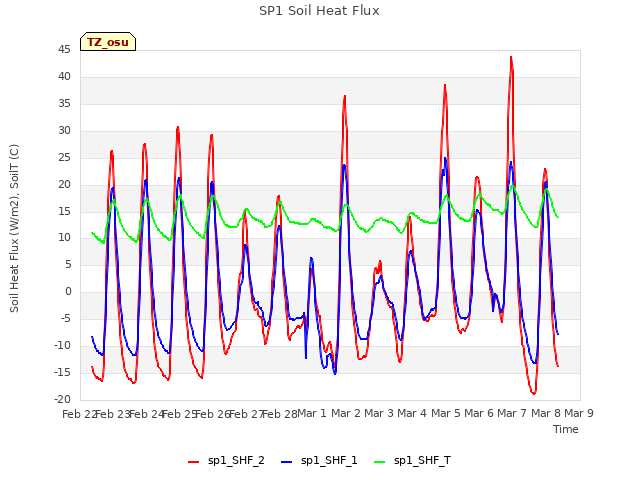The image size is (640, 480).
Task: Click the 25 y-axis tick label
Action: pyautogui.click(x=64, y=158)
